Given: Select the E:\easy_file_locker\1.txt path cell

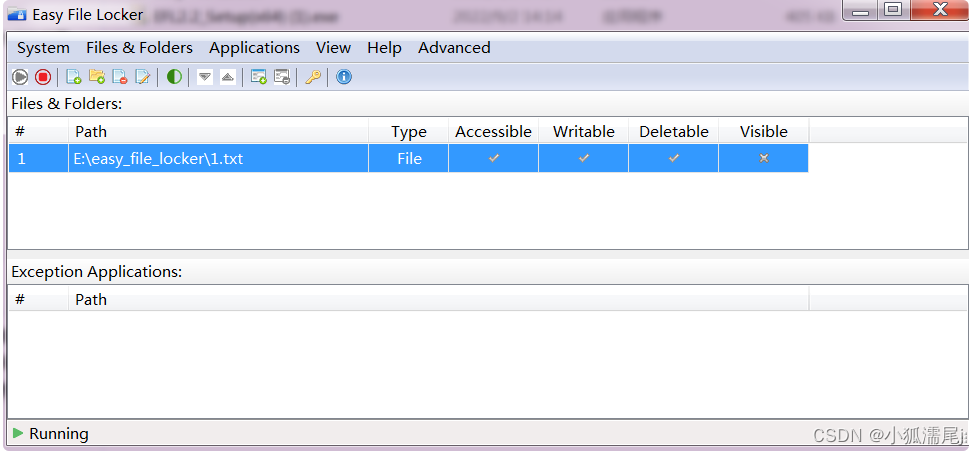Looking at the screenshot, I should pos(218,159).
